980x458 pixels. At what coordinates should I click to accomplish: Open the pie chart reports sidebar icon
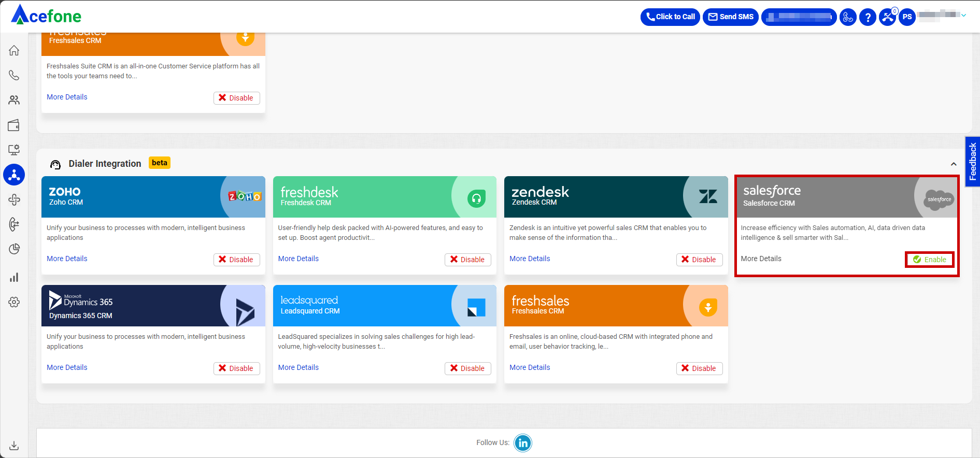(14, 249)
